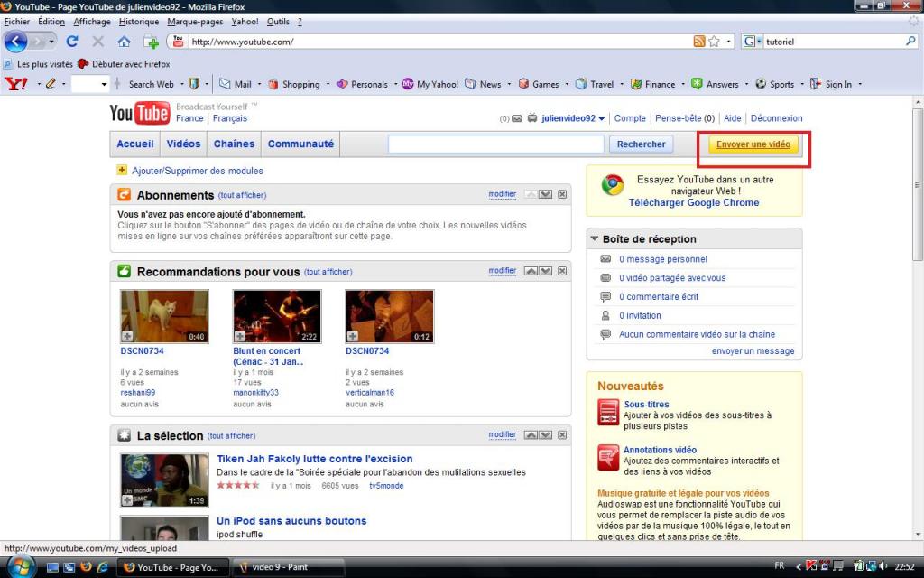Expand the julienvideo92 account dropdown
Screen dimensions: 924x578
click(602, 118)
